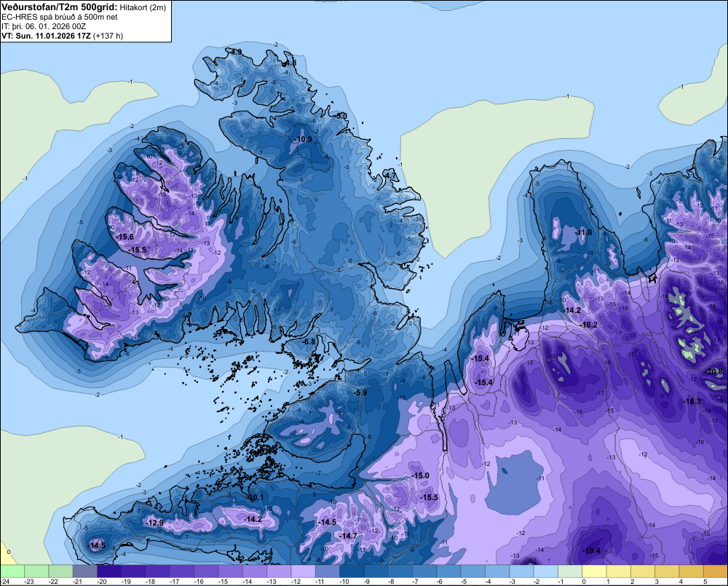Click the -6.8 temperature label
Screen dimensions: 728x586
tap(309, 341)
